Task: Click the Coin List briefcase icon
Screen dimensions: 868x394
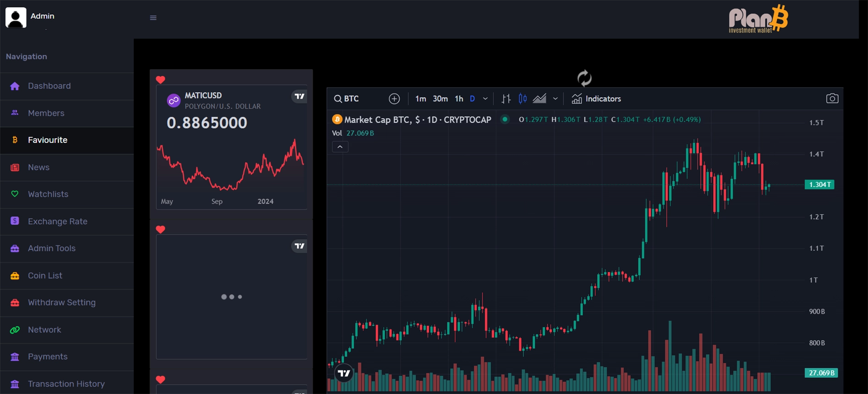Action: [15, 276]
